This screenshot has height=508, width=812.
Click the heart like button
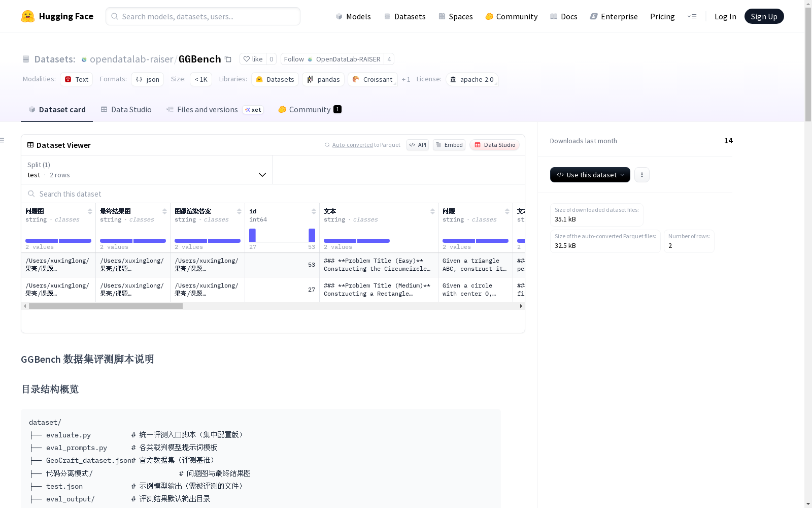click(x=253, y=59)
